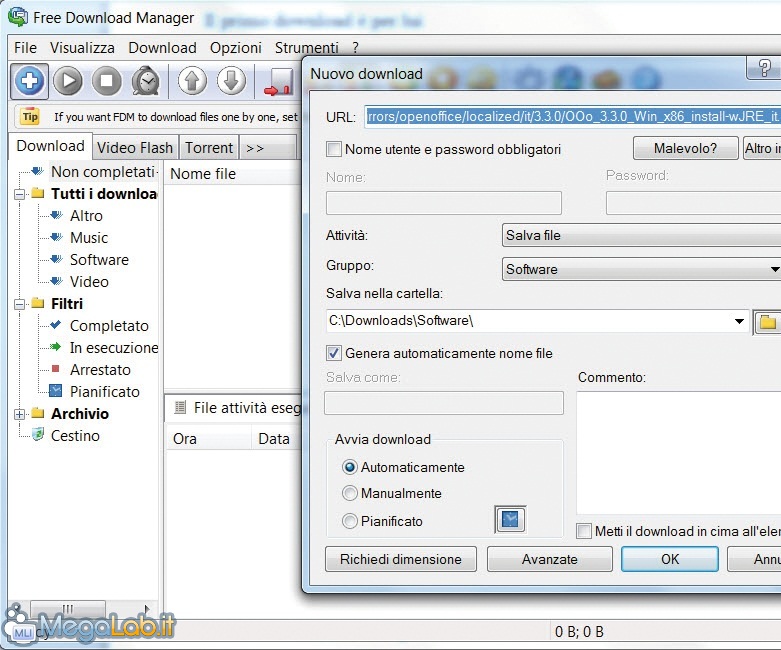Open the Gruppo Software dropdown
The height and width of the screenshot is (650, 781).
pos(642,269)
